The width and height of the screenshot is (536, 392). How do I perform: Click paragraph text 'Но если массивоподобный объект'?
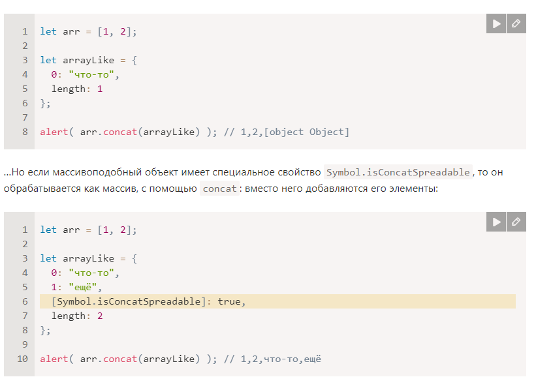95,172
